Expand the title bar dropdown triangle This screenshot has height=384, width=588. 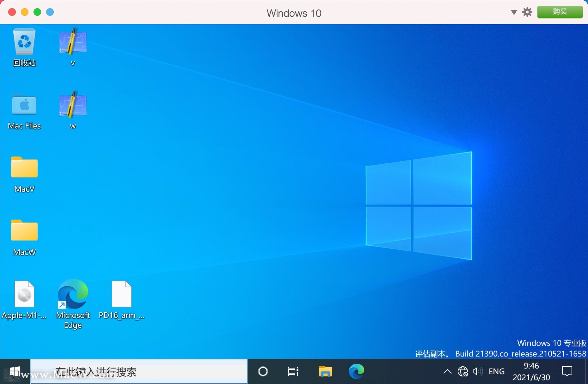(514, 12)
